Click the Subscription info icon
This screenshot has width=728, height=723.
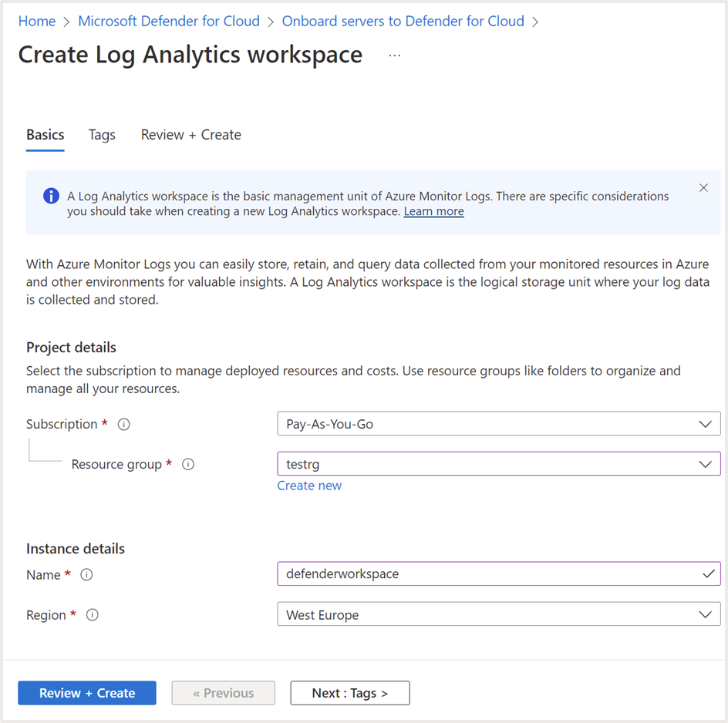(x=124, y=425)
